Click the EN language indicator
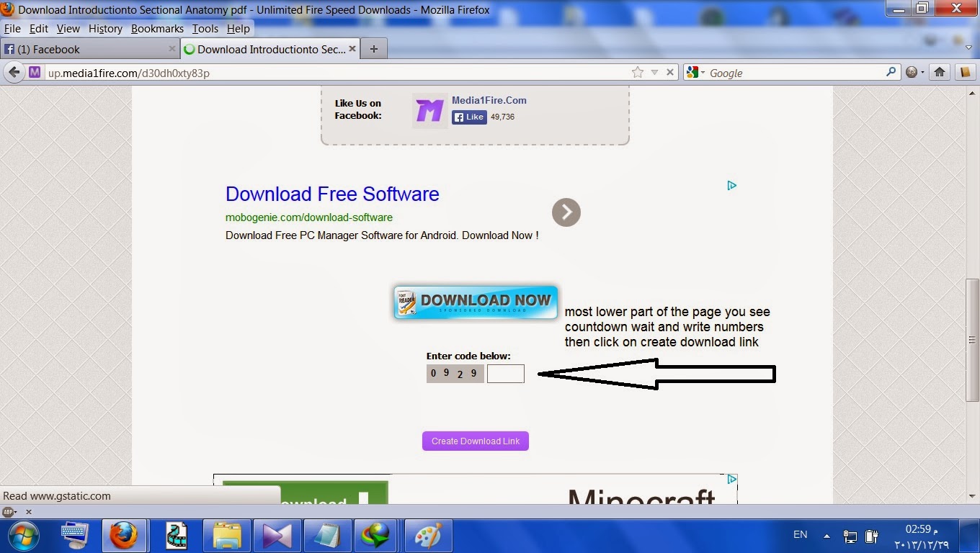Screen dimensions: 980x553 point(800,534)
